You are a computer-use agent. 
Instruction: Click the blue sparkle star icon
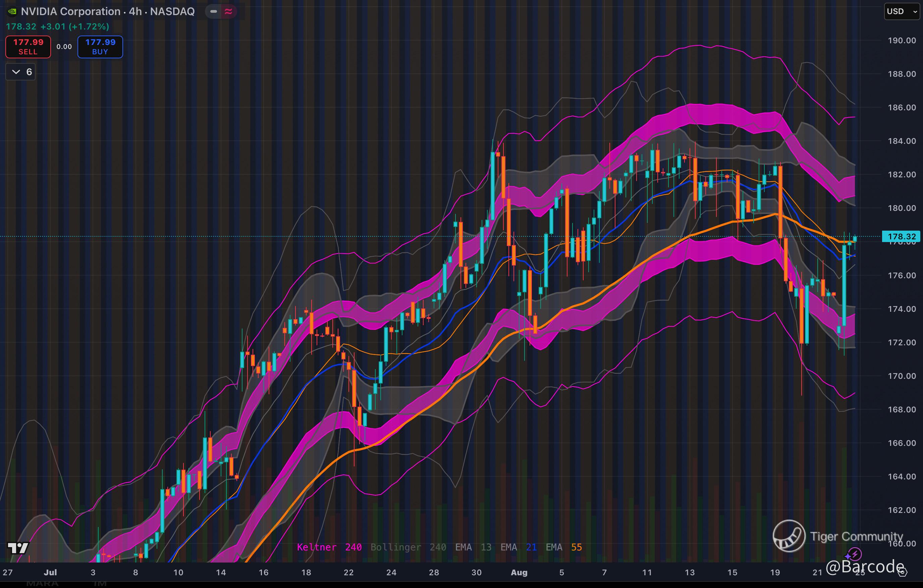(848, 556)
